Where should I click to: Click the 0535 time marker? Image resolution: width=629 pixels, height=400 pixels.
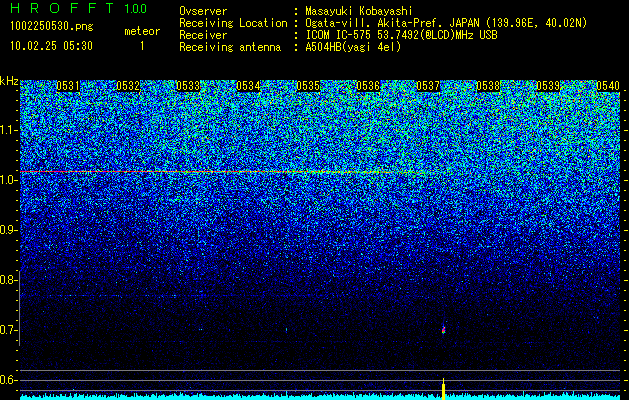click(x=308, y=86)
